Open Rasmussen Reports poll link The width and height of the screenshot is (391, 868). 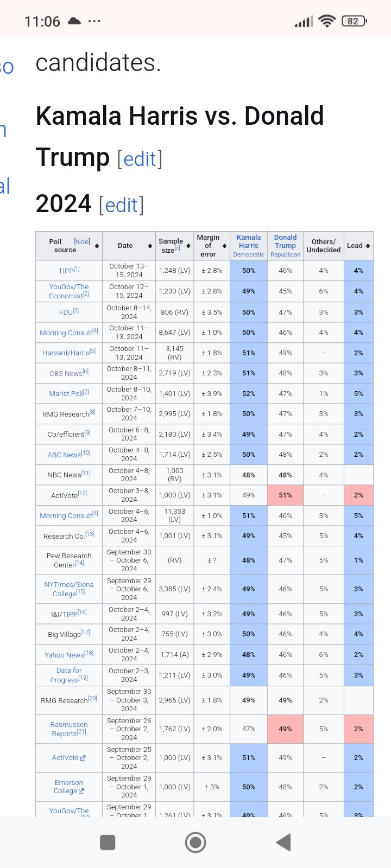tap(69, 729)
